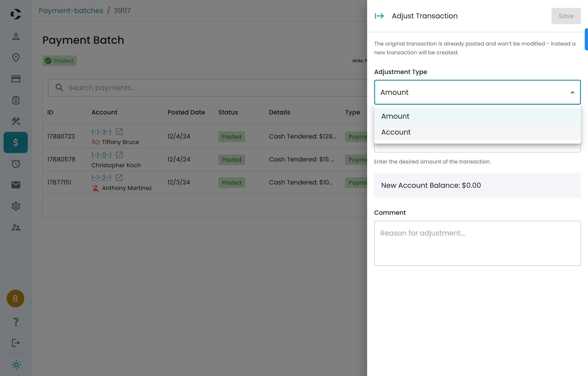The height and width of the screenshot is (376, 588).
Task: Collapse the Adjustment Type dropdown
Action: 572,92
